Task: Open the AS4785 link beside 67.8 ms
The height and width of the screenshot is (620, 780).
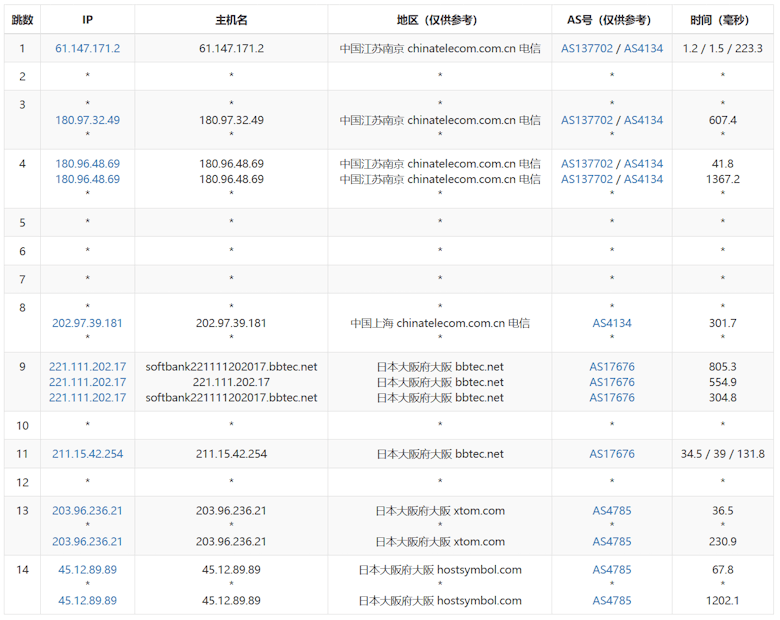Action: tap(612, 570)
